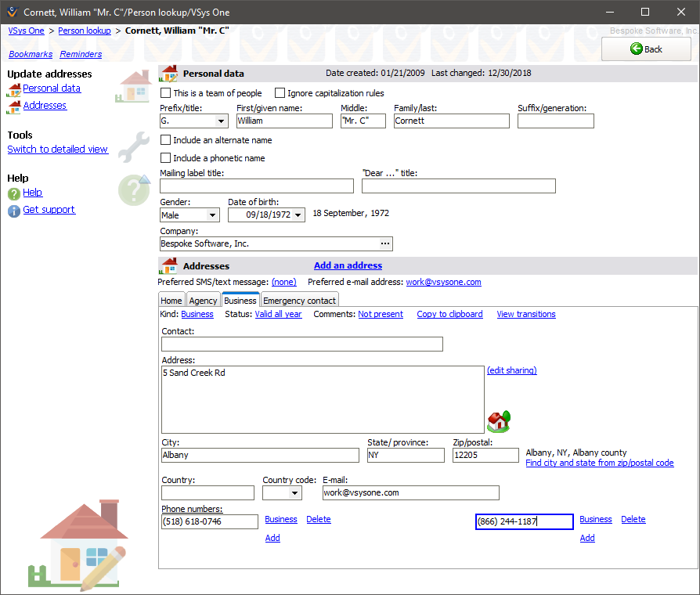Image resolution: width=700 pixels, height=595 pixels.
Task: Open the Prefix/title dropdown
Action: [220, 120]
